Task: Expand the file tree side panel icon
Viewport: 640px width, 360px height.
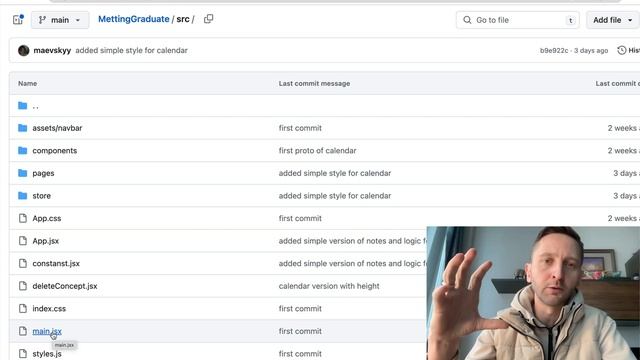Action: pos(18,20)
